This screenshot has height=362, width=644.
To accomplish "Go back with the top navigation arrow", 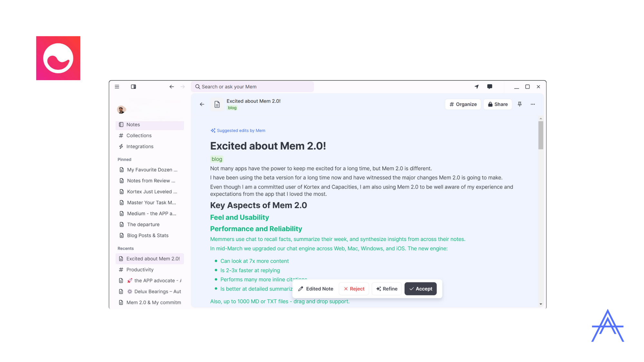I will (x=172, y=87).
